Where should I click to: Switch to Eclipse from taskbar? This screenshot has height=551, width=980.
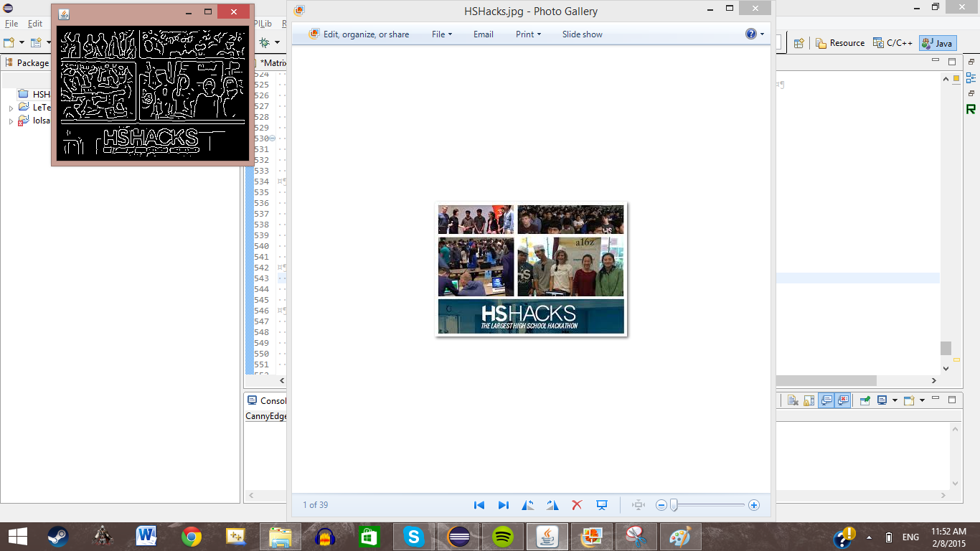pos(458,537)
